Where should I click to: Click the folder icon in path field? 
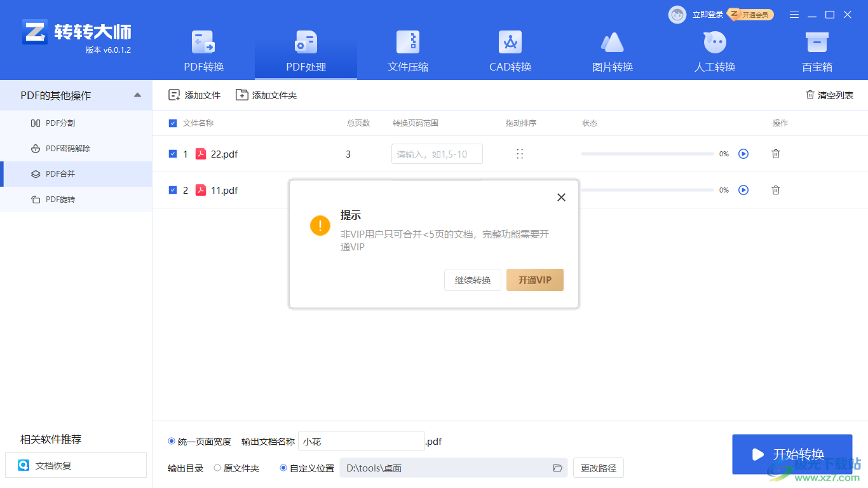[x=557, y=468]
